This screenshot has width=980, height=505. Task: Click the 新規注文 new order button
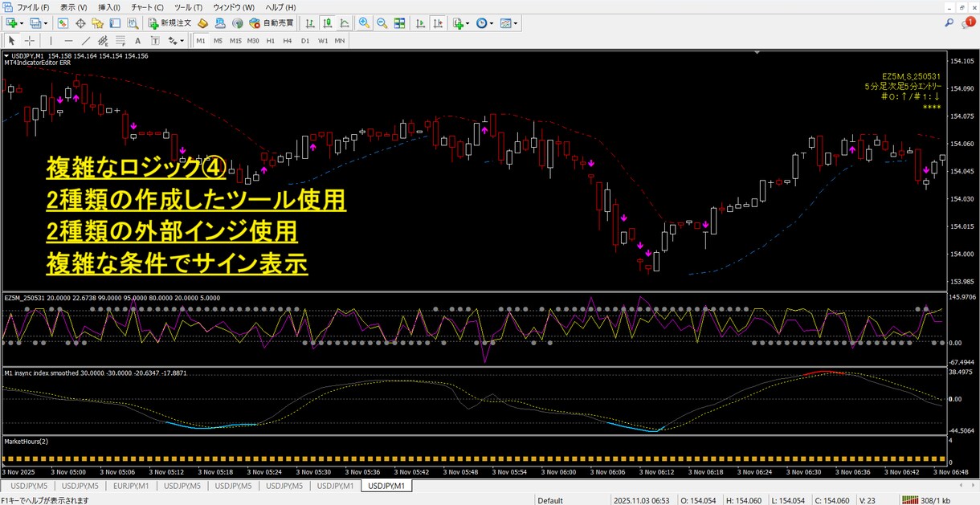170,23
